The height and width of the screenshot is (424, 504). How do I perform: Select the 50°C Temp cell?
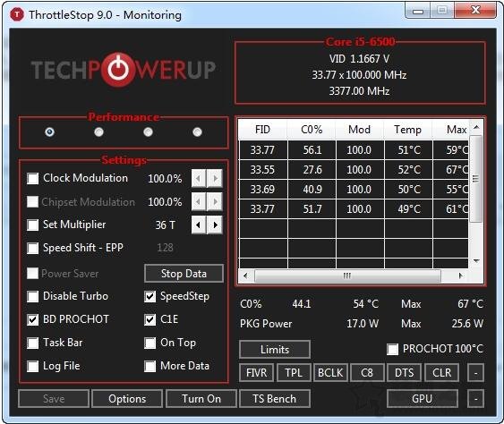(408, 190)
